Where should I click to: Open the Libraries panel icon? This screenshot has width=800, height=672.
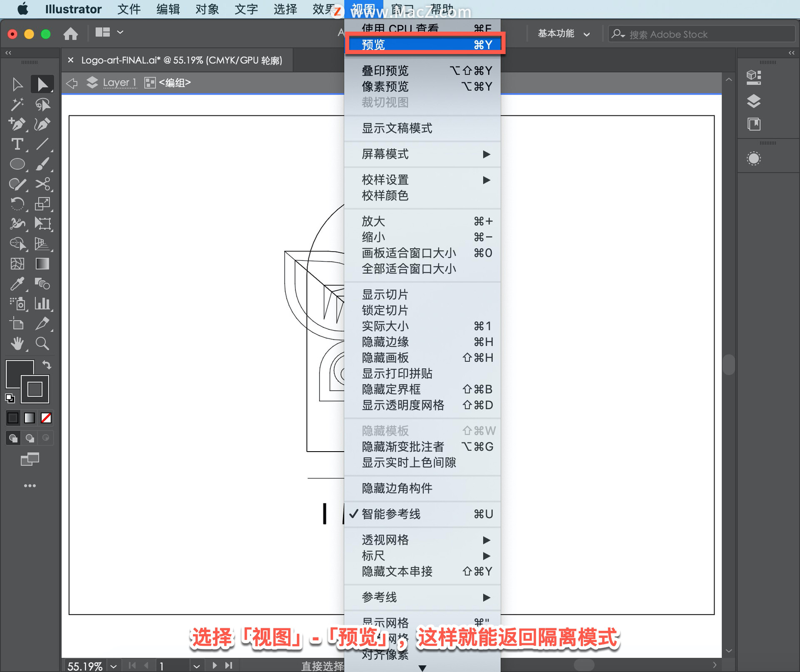(x=754, y=124)
